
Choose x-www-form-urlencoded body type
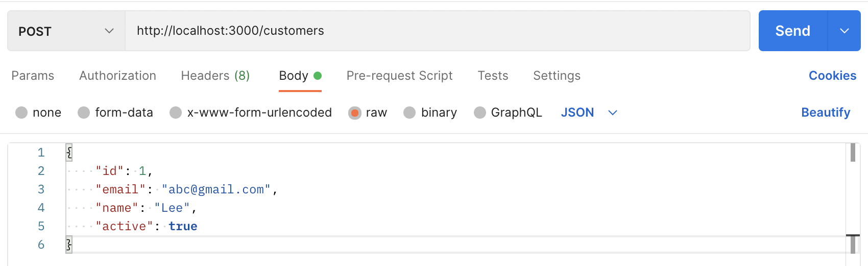tap(176, 113)
